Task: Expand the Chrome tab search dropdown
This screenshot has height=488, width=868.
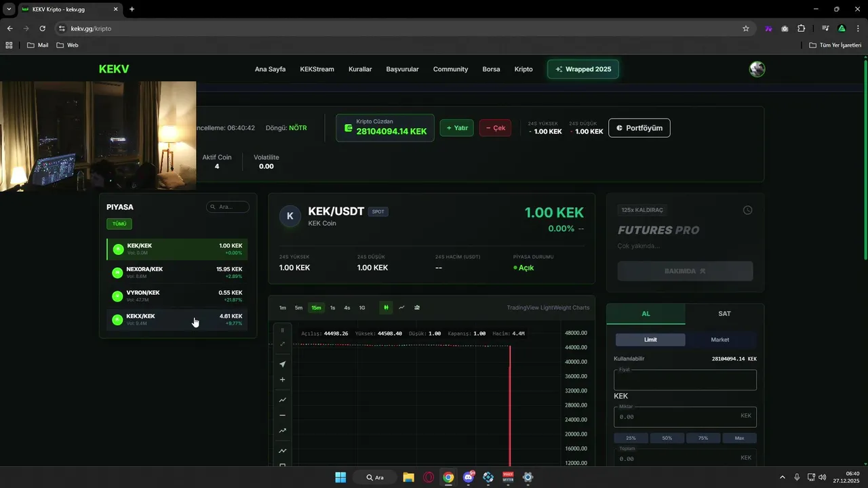Action: [x=9, y=9]
